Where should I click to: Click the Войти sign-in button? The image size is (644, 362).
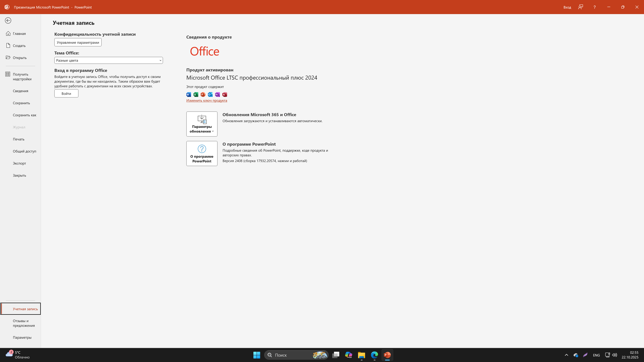pyautogui.click(x=66, y=94)
